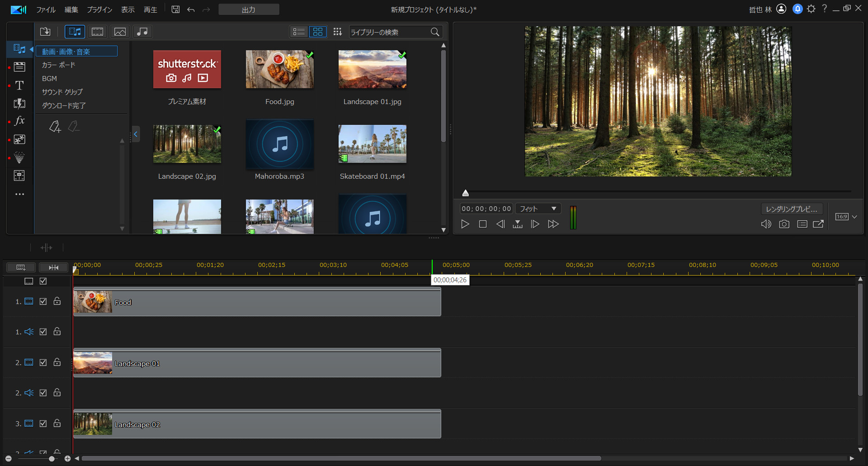Toggle audio track 1 checkbox

coord(43,332)
